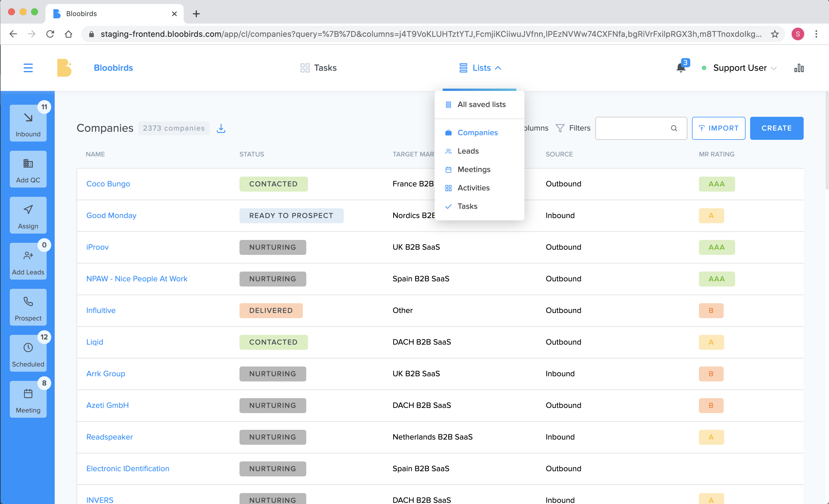Open Chrome three-dot menu

(x=816, y=34)
